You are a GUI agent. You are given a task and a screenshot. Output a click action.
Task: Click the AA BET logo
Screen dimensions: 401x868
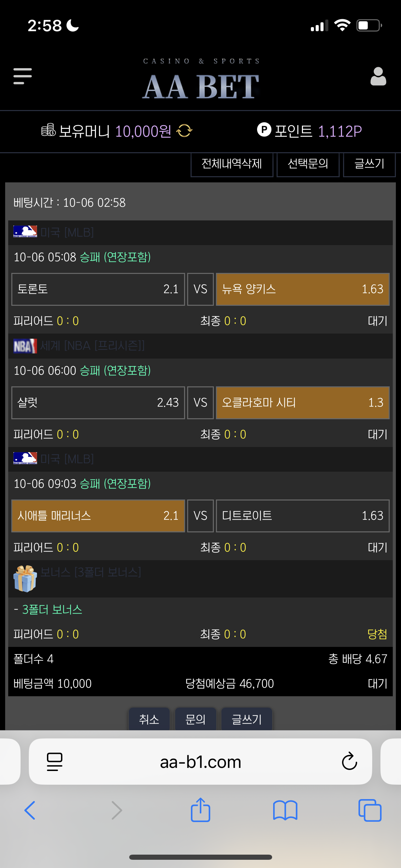tap(200, 86)
